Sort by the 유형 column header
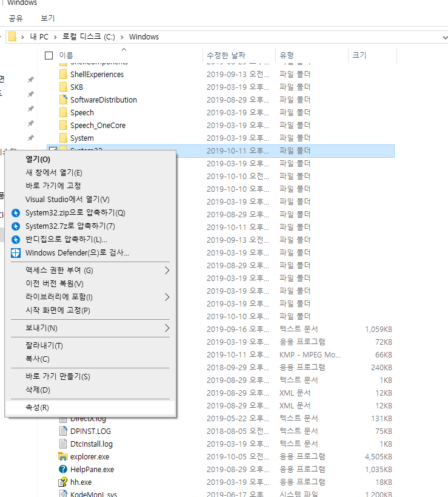448x497 pixels. 287,55
